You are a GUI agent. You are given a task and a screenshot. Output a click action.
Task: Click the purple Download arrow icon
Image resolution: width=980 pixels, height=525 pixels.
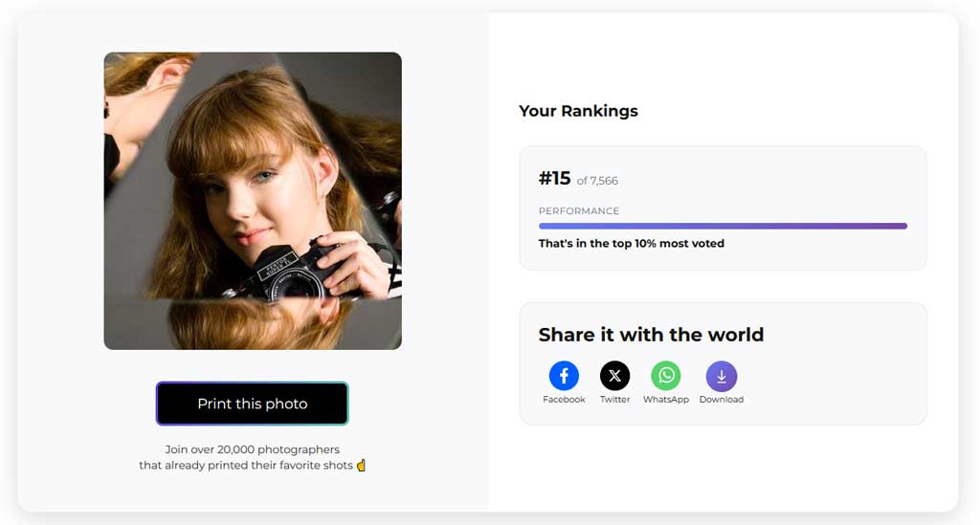coord(721,376)
